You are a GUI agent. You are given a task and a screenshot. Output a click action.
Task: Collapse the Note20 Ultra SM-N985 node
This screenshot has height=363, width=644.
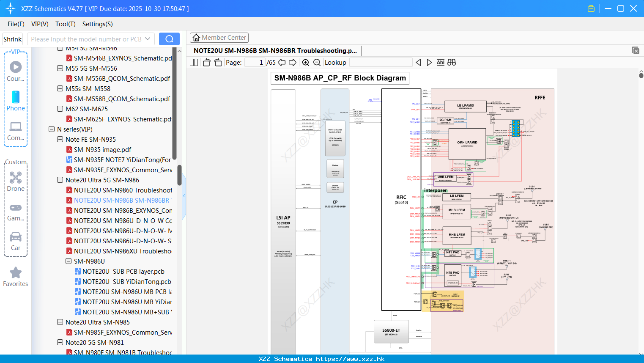click(60, 322)
